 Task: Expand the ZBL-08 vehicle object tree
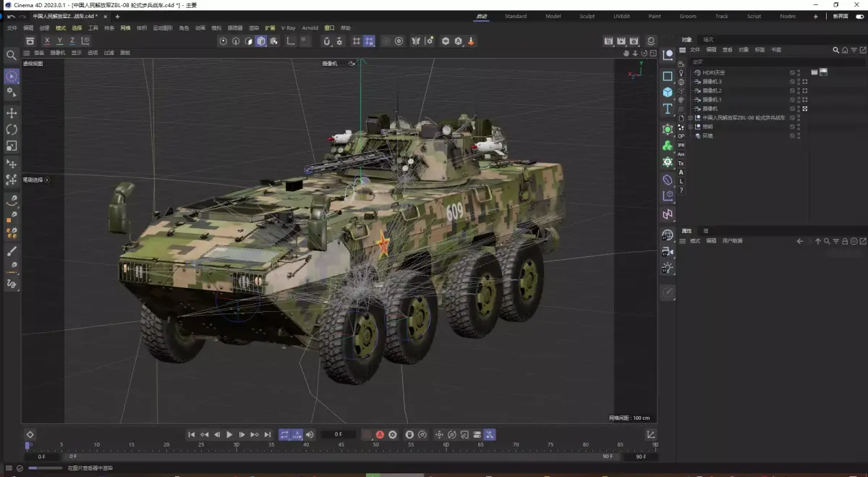(690, 117)
